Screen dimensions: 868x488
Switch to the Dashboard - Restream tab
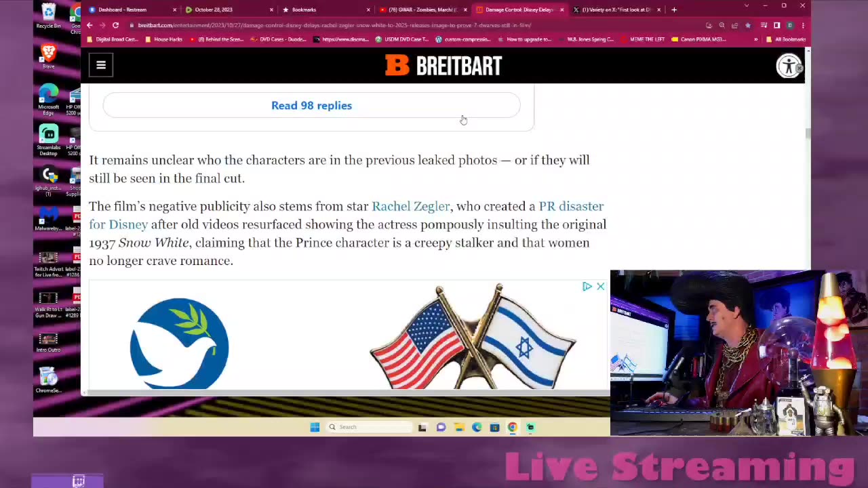click(122, 9)
